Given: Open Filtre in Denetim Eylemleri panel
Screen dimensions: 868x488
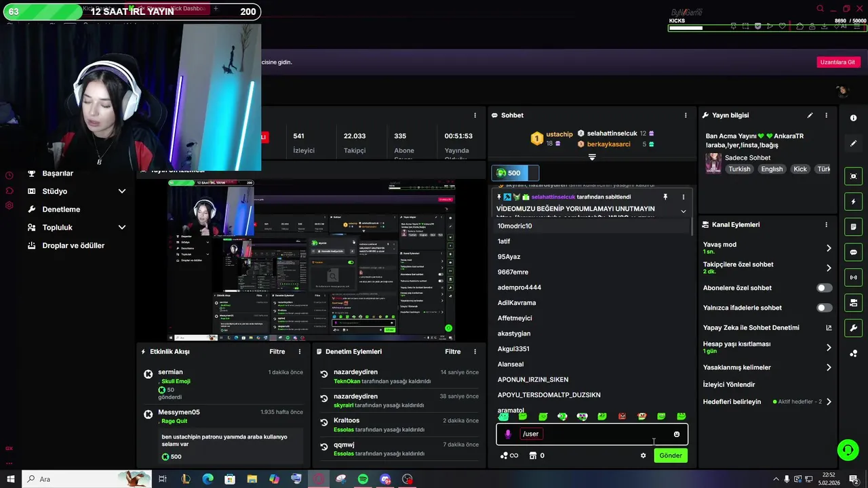Looking at the screenshot, I should [452, 352].
